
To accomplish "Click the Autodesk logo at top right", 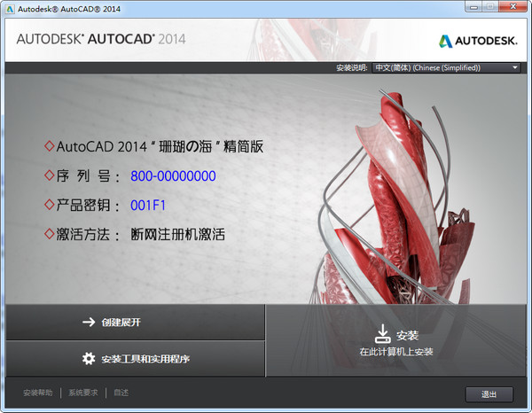I will pos(478,41).
